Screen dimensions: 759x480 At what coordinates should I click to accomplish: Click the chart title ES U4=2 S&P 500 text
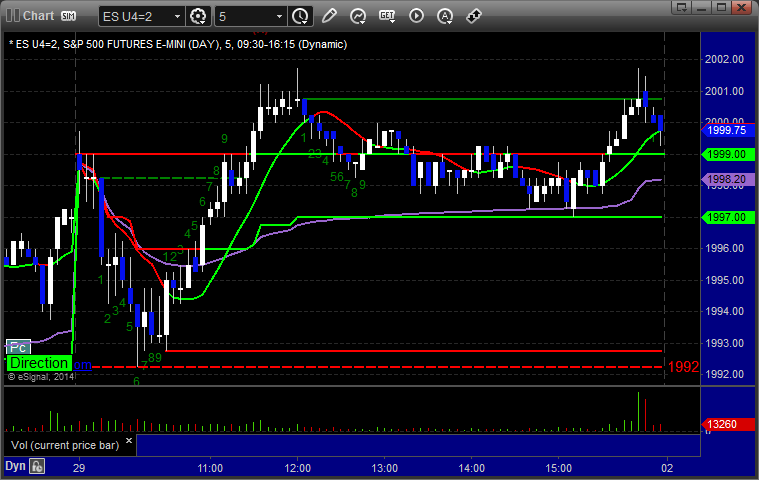[x=178, y=45]
